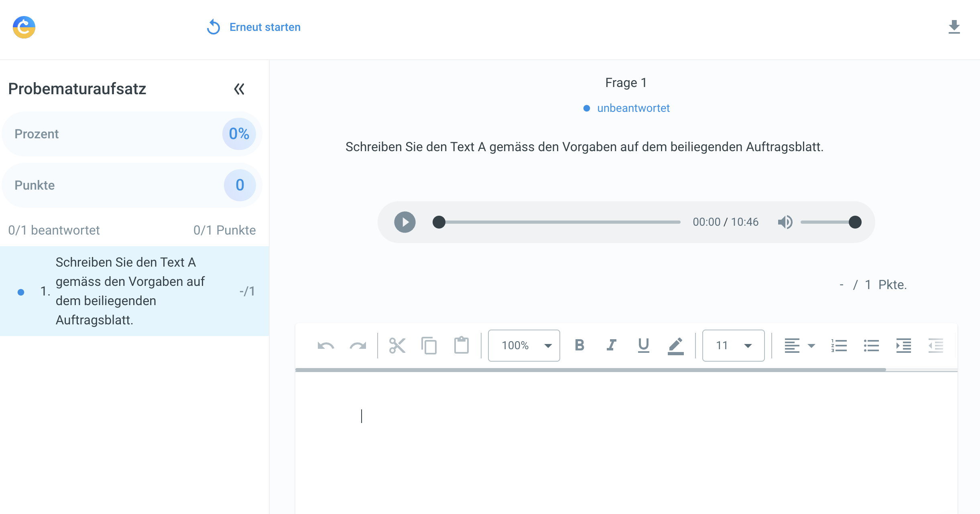Expand the text alignment dropdown
This screenshot has height=514, width=980.
point(811,346)
